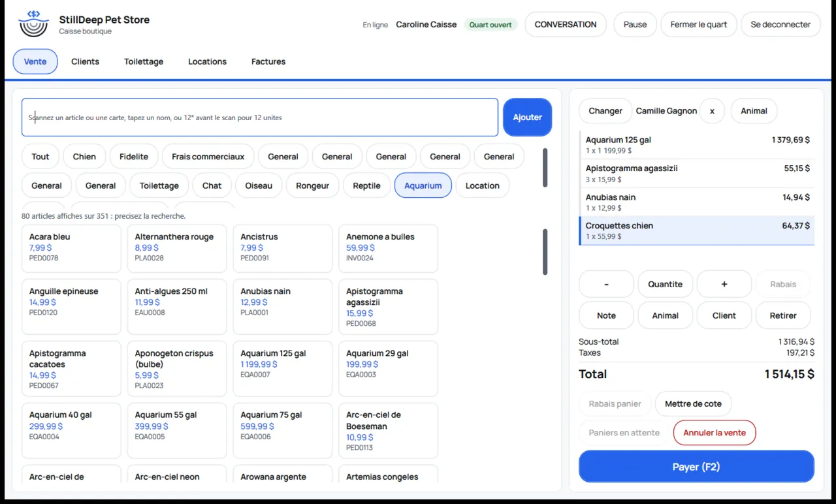The height and width of the screenshot is (504, 836).
Task: Open the Clients tab
Action: click(85, 61)
